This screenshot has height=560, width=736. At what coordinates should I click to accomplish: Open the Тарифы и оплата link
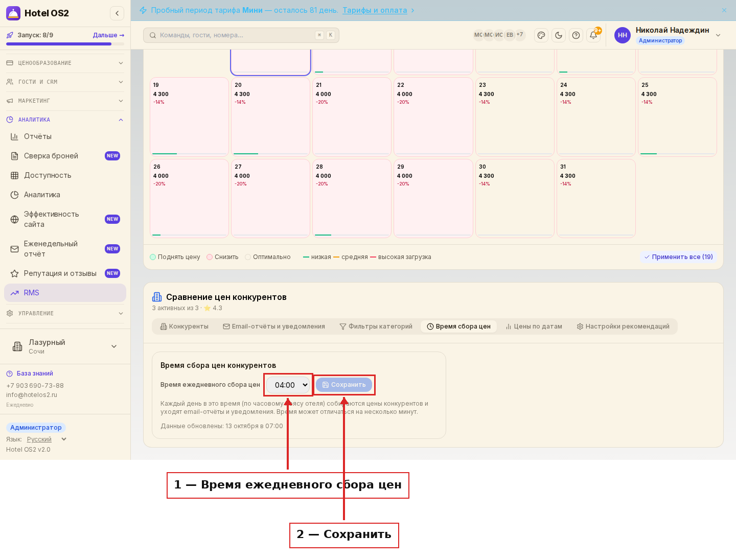(x=375, y=10)
